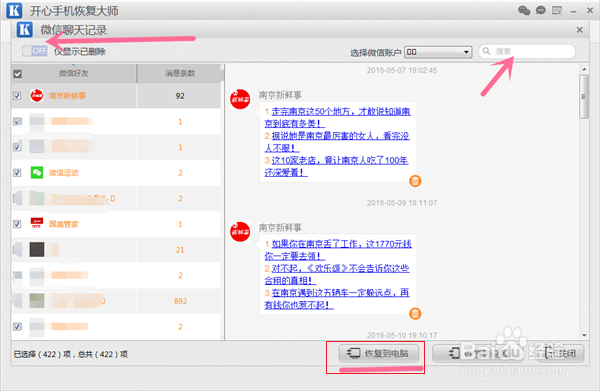Open the chat bubble feedback icon
The width and height of the screenshot is (600, 391).
click(540, 10)
